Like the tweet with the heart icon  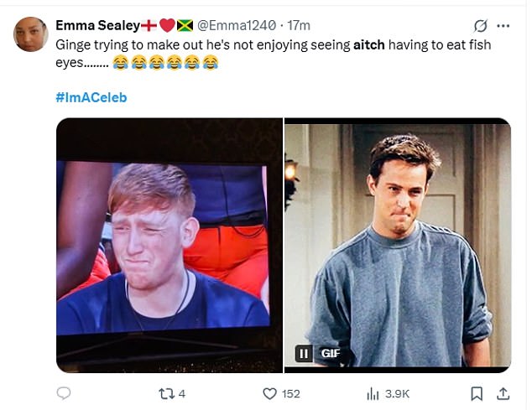[x=269, y=392]
